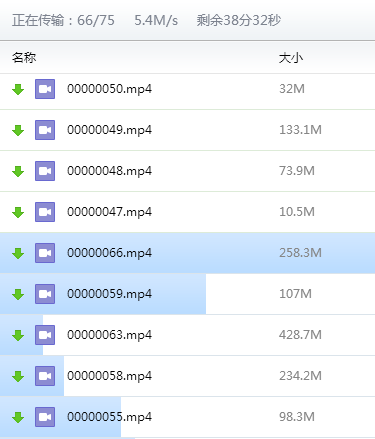
Task: Click the video file icon for 00000048.mp4
Action: (x=45, y=171)
